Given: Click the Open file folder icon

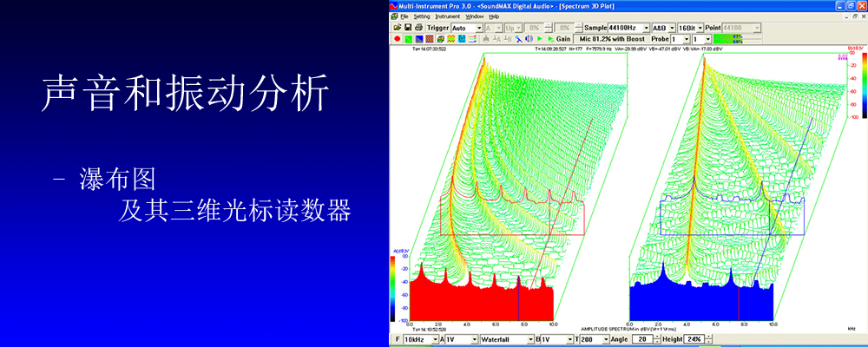Looking at the screenshot, I should pyautogui.click(x=398, y=27).
